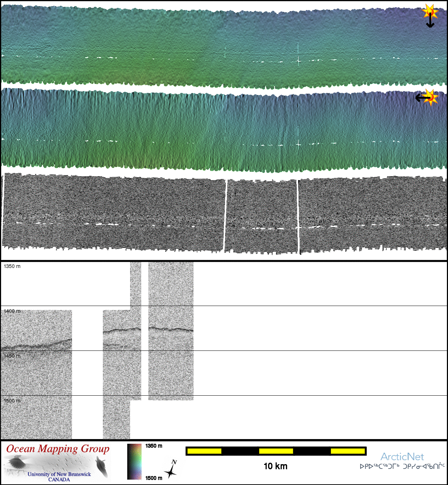
Task: Click the north arrow compass star
Action: (171, 470)
